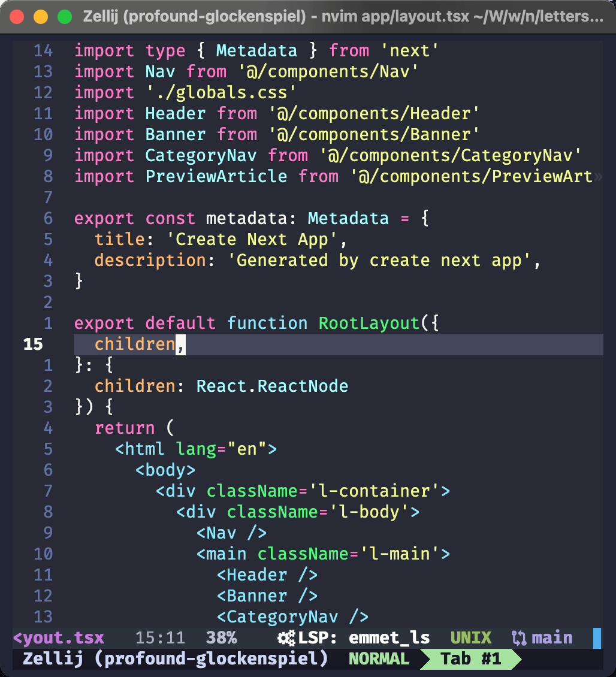Click the UNIX file format indicator
The image size is (616, 677).
pos(470,638)
